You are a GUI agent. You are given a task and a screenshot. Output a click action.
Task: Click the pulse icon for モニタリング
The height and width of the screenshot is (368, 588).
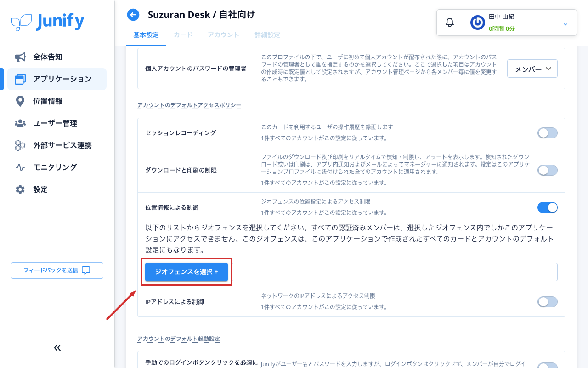(x=20, y=167)
